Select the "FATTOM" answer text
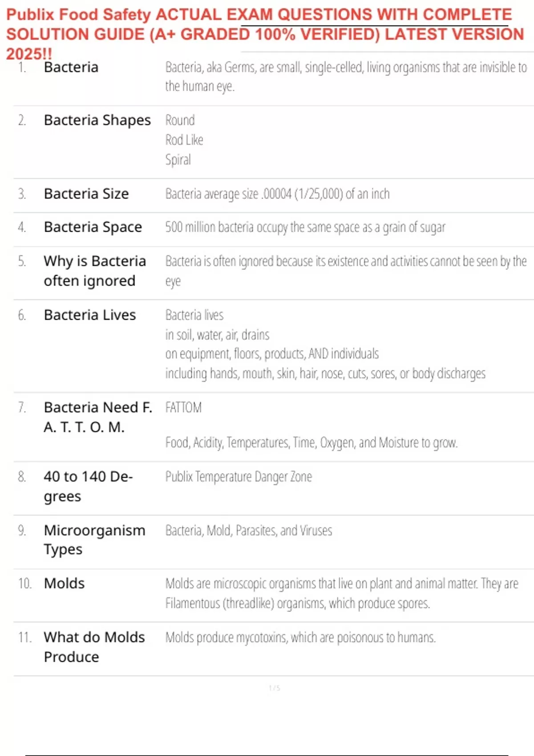 click(183, 407)
